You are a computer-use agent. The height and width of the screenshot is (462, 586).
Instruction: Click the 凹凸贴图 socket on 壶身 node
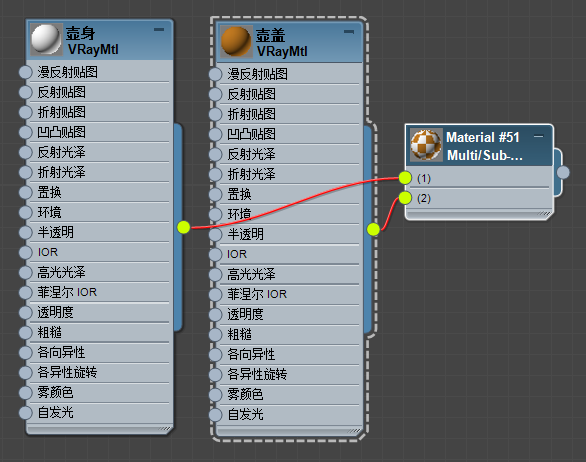coord(25,132)
